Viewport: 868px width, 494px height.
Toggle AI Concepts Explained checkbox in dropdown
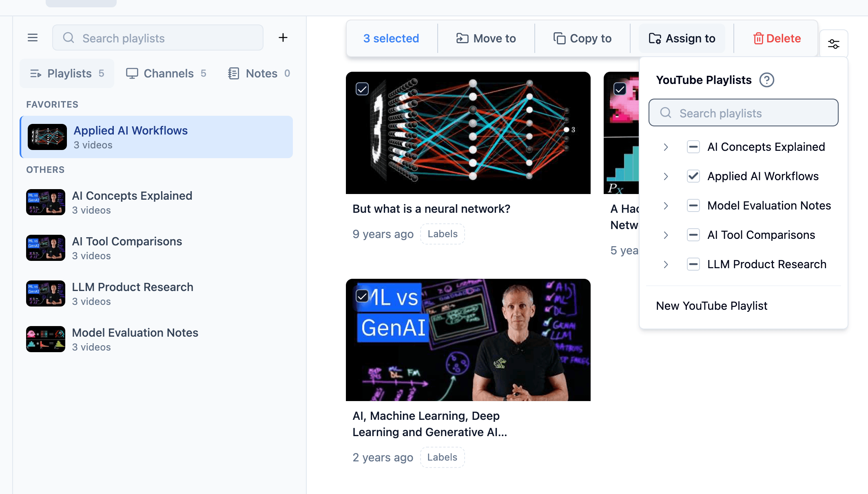tap(693, 147)
